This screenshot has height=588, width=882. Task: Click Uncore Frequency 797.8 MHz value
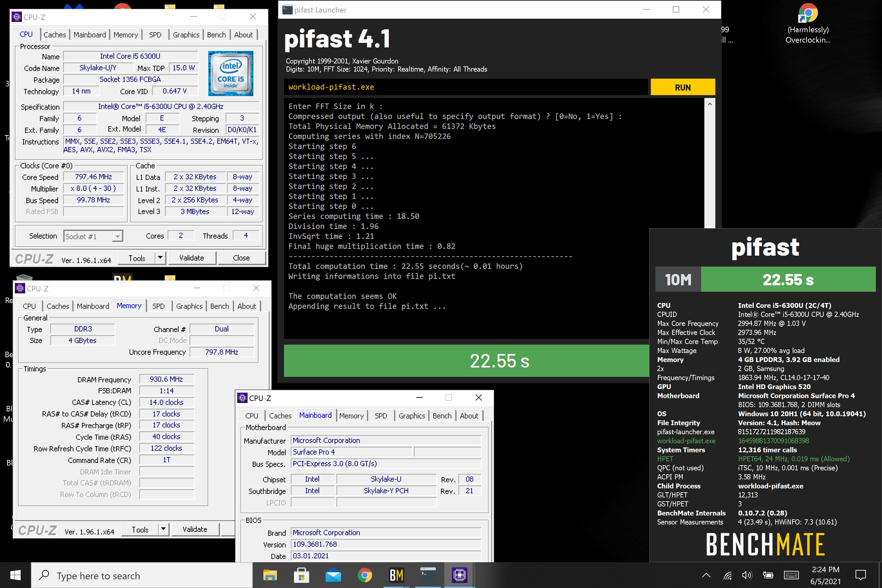[221, 352]
